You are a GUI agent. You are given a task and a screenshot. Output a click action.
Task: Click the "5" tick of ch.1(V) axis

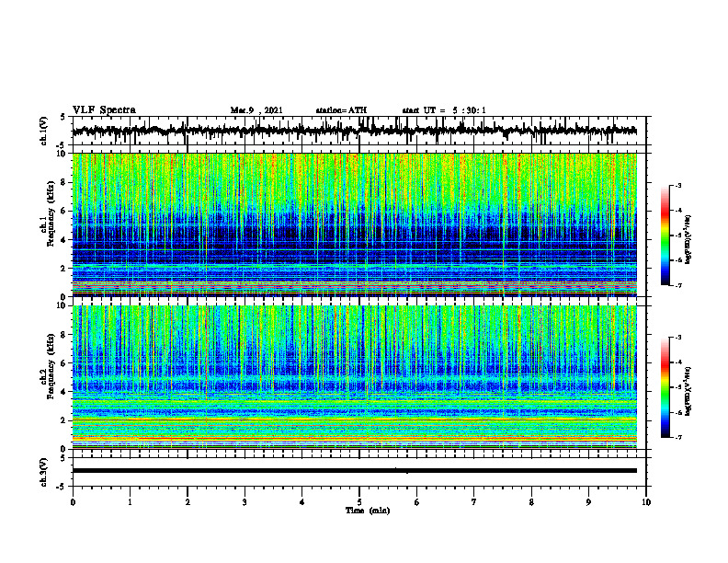coord(63,117)
